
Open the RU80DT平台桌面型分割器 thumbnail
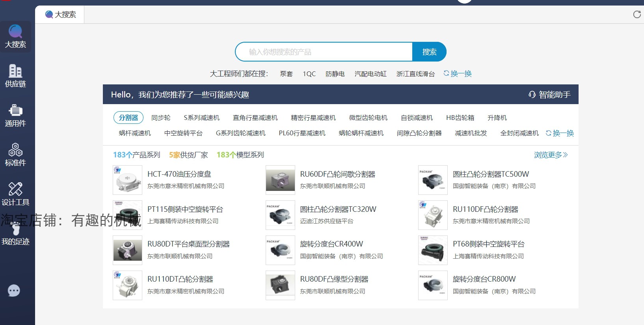[127, 250]
